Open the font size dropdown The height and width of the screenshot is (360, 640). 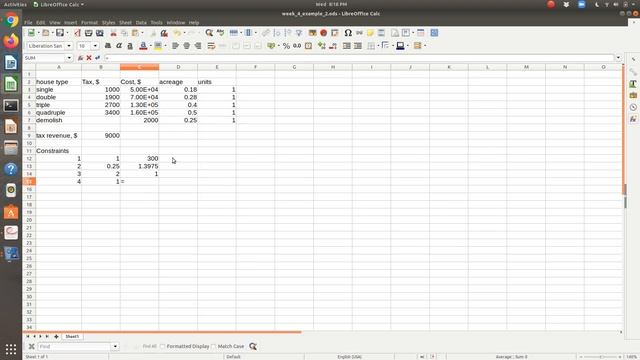[95, 46]
